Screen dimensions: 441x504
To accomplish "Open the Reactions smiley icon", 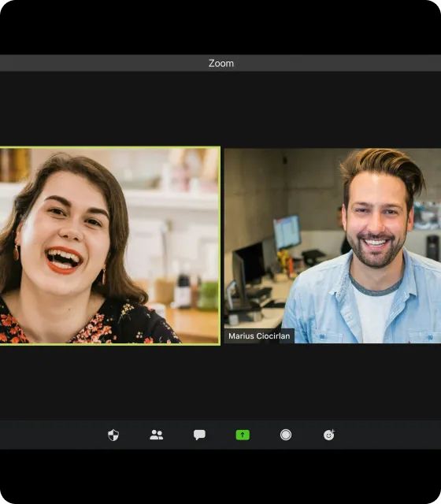I will coord(329,435).
